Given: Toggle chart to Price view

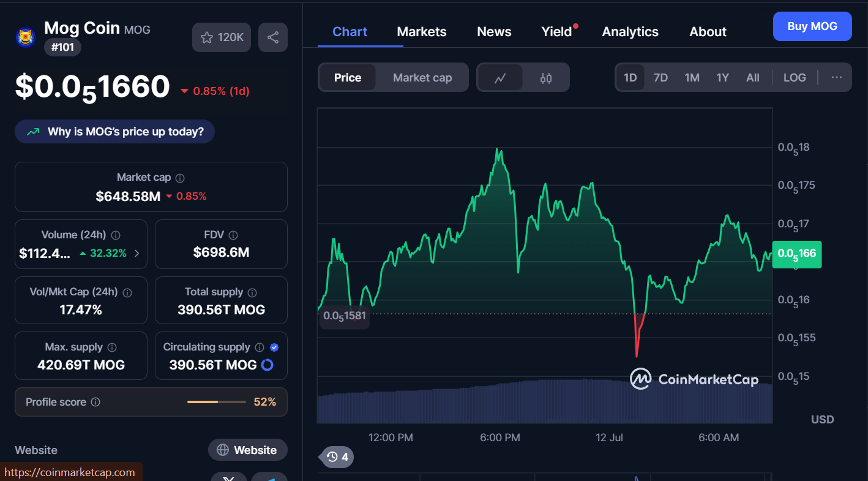Looking at the screenshot, I should pos(348,78).
